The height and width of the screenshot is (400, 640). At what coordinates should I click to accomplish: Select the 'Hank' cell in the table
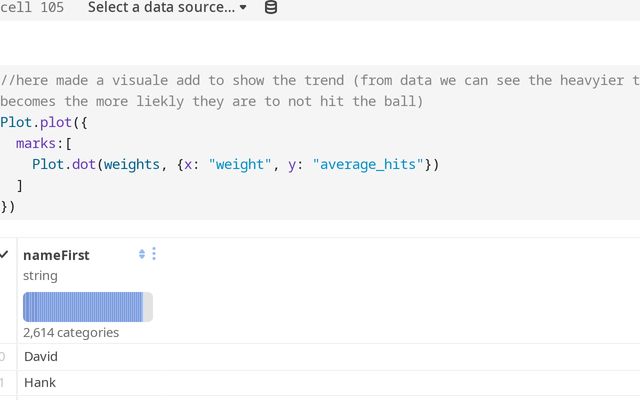pos(40,383)
